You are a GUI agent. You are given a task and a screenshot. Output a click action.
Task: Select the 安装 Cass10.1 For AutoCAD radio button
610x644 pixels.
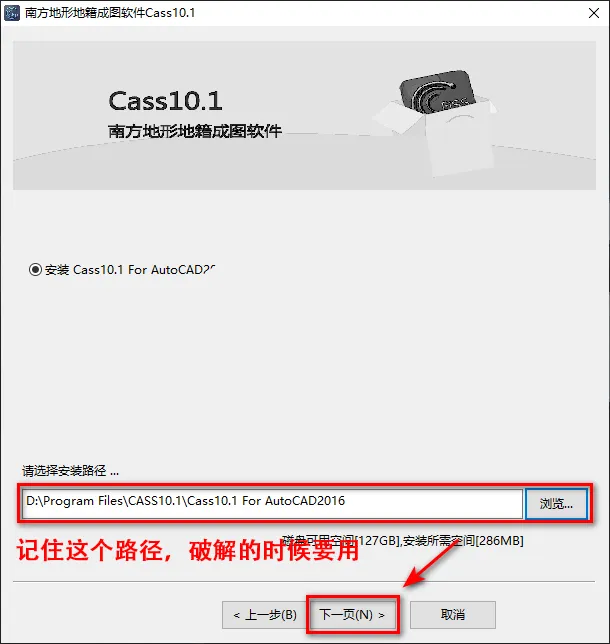(35, 270)
